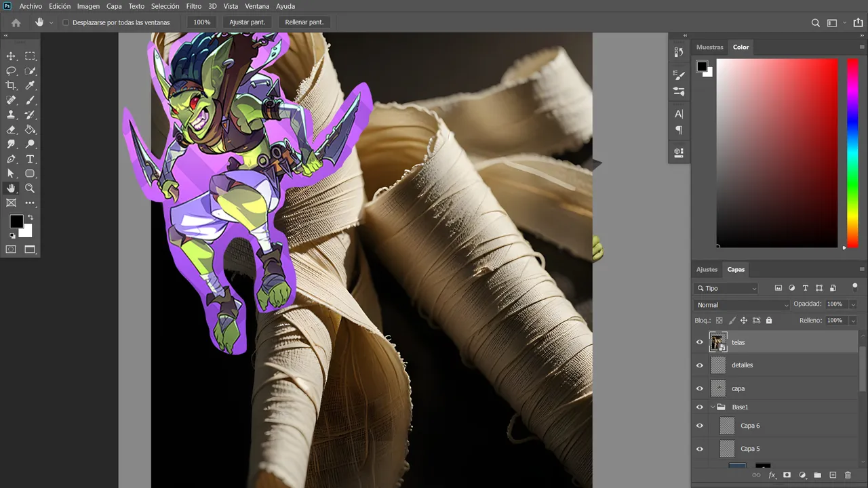Select the Clone Stamp tool
This screenshot has height=488, width=868.
coord(11,115)
